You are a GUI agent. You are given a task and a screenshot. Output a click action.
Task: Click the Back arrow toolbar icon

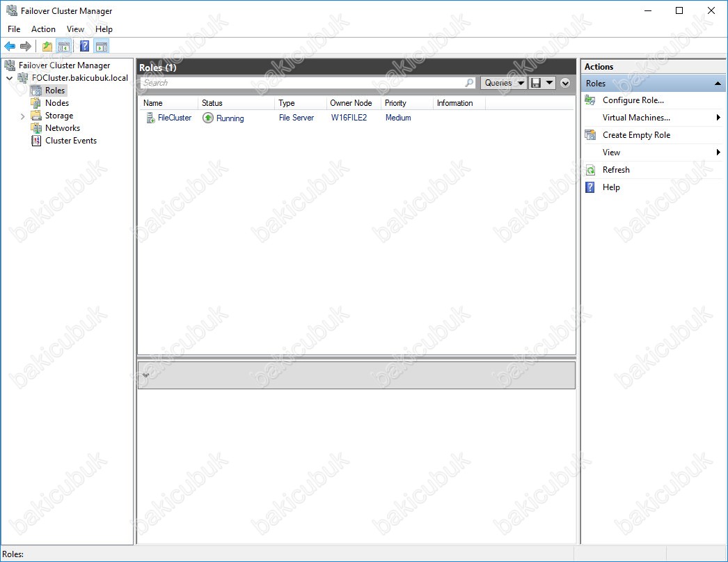(10, 46)
